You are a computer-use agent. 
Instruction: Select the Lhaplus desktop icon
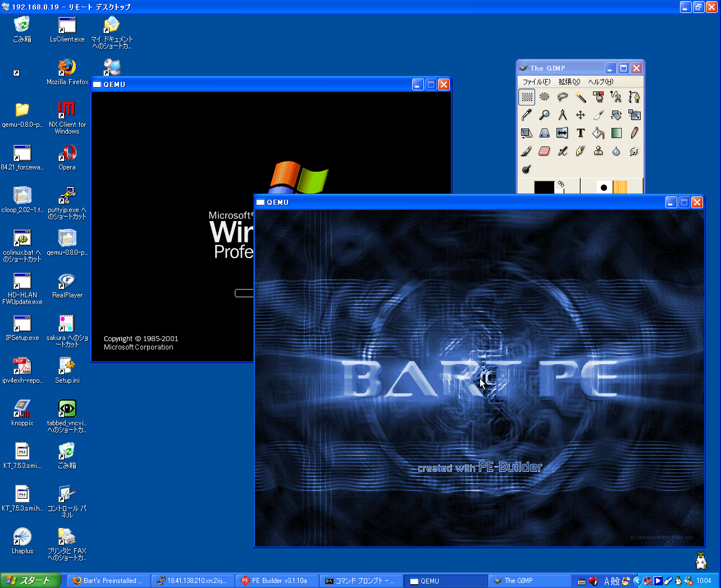click(22, 541)
